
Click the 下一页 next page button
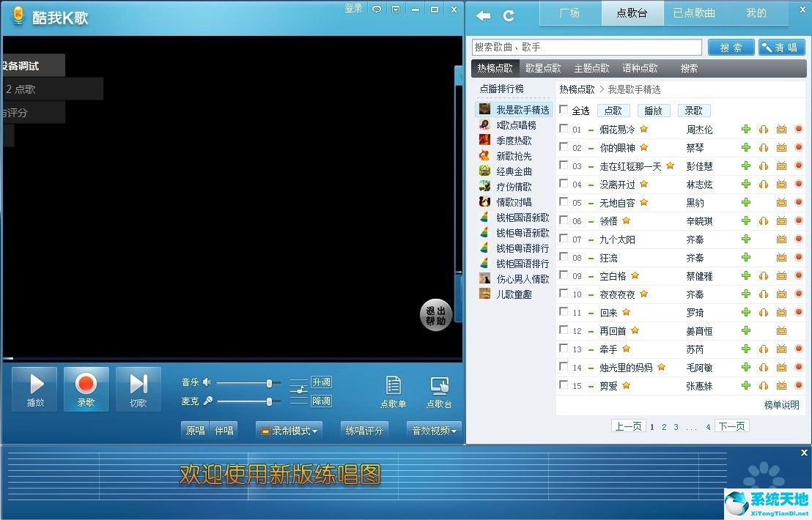[731, 426]
